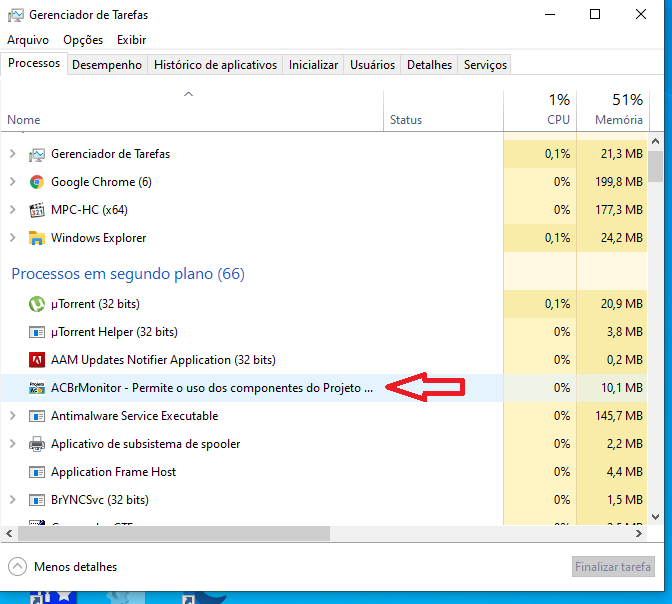Switch to the Serviços tab
The height and width of the screenshot is (604, 672).
(x=485, y=65)
